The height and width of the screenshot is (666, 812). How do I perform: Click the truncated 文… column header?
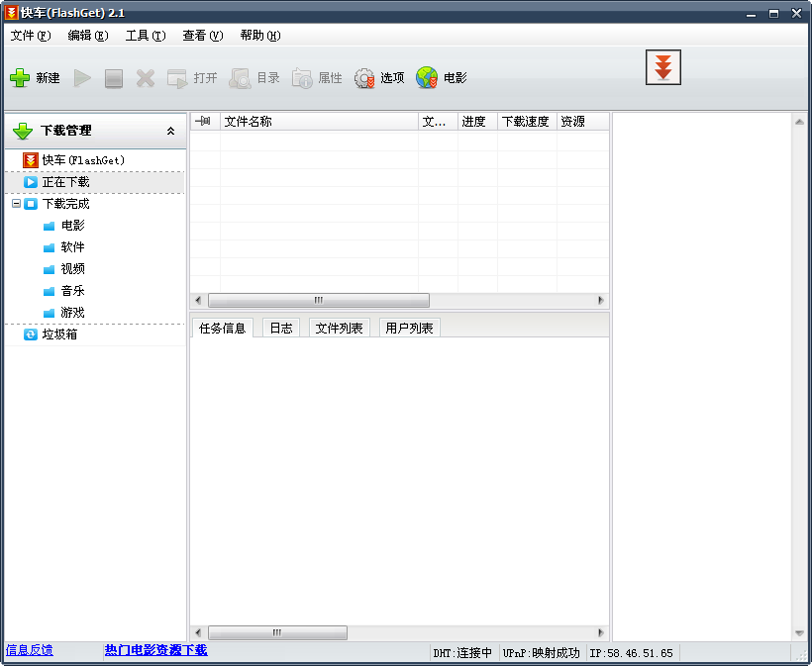[x=438, y=122]
